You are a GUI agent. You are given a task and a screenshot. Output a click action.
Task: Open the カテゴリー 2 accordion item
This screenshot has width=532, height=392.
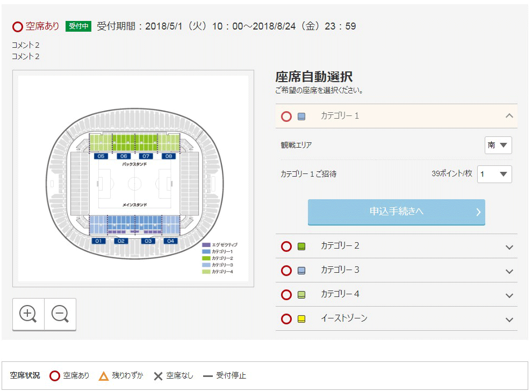[x=509, y=246]
